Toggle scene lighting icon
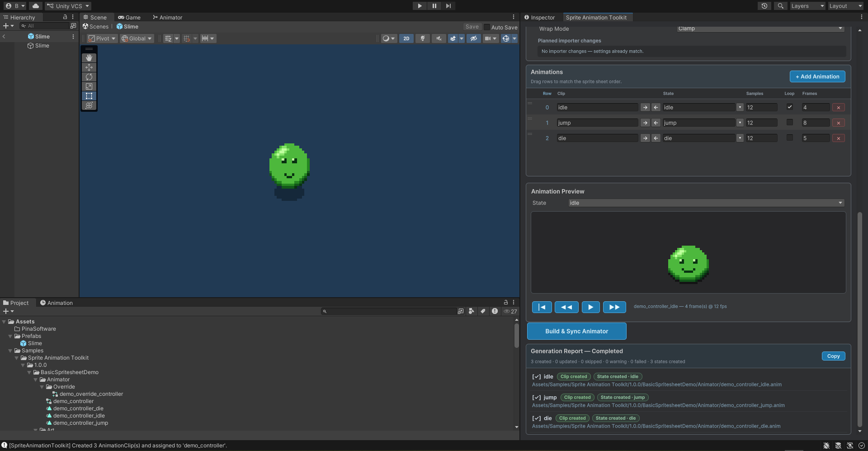The image size is (868, 451). pyautogui.click(x=423, y=38)
